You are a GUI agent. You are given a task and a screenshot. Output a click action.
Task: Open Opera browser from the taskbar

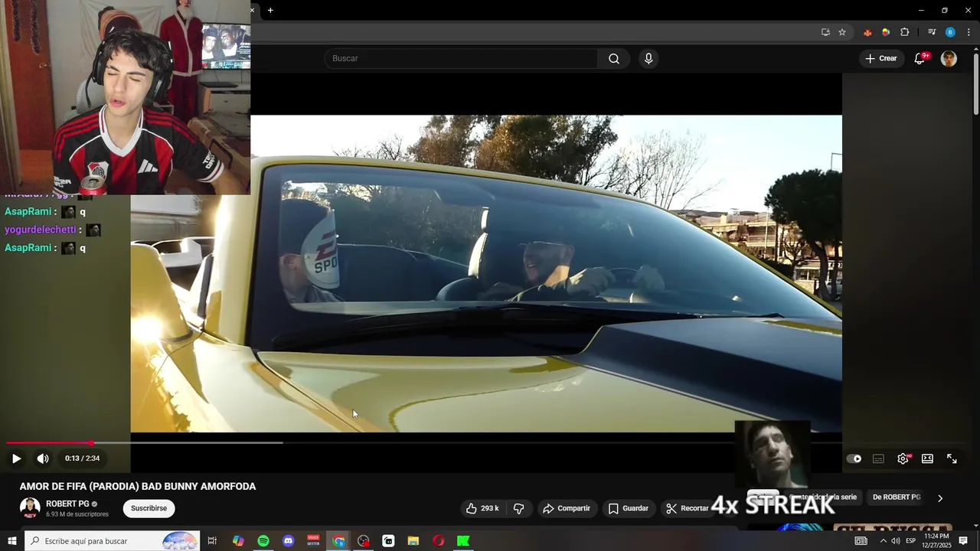click(438, 541)
